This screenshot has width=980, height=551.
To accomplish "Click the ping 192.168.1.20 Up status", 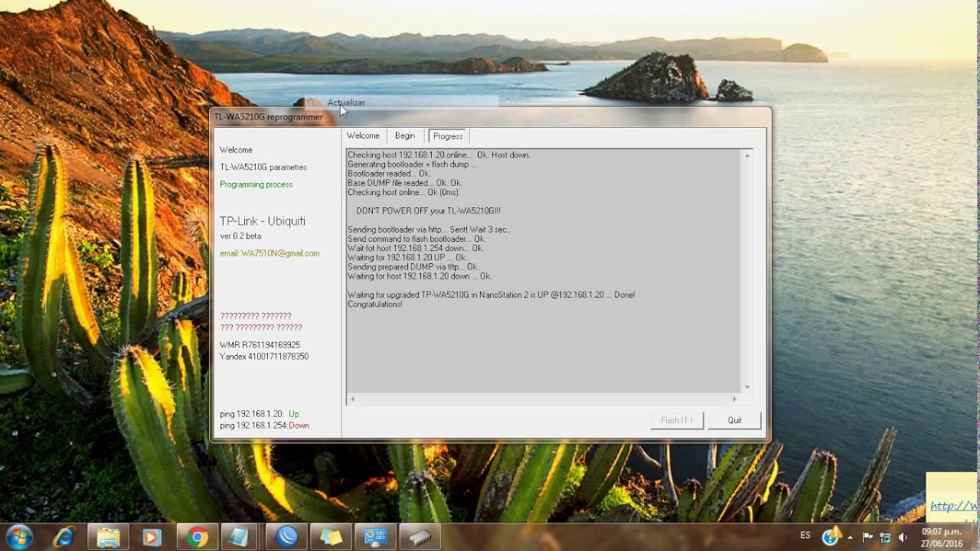I will [x=260, y=414].
